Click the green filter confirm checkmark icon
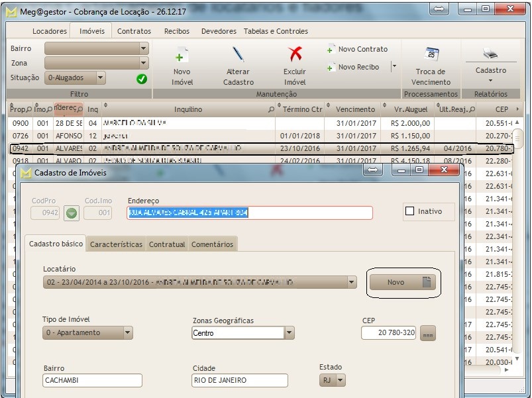532x398 pixels. tap(141, 78)
